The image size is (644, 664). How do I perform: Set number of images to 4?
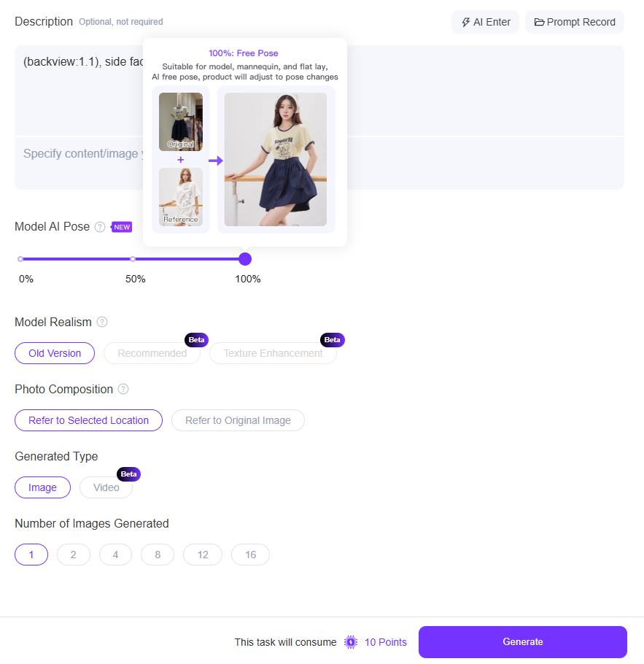pyautogui.click(x=115, y=555)
